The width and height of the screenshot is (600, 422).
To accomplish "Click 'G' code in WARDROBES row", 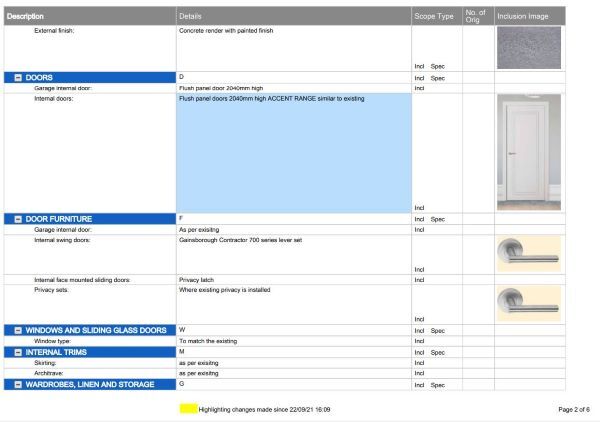I will pyautogui.click(x=181, y=383).
